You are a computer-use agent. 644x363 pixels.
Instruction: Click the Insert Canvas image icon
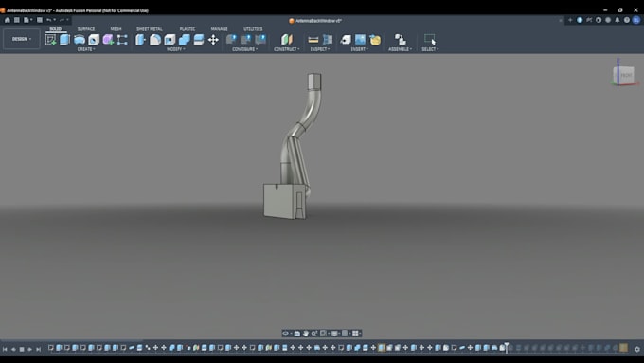[360, 40]
